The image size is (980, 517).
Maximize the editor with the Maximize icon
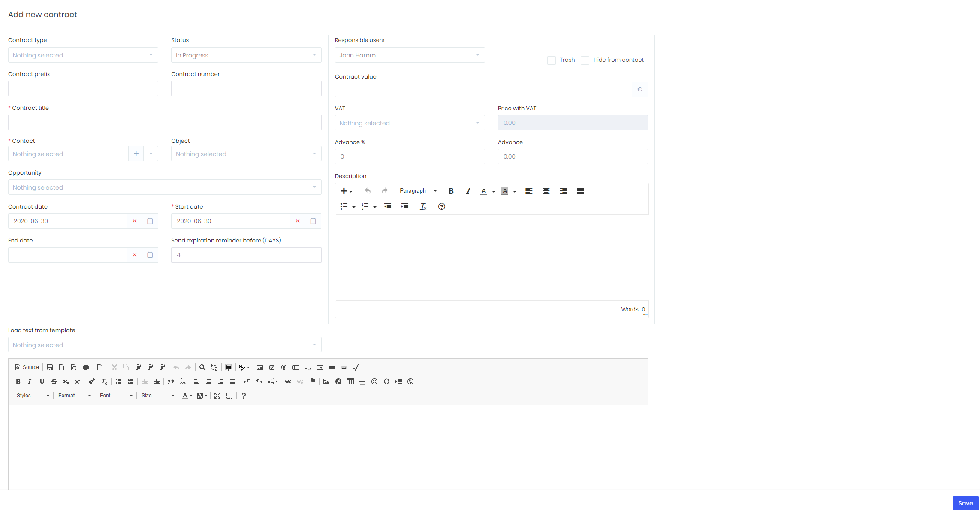pos(217,396)
